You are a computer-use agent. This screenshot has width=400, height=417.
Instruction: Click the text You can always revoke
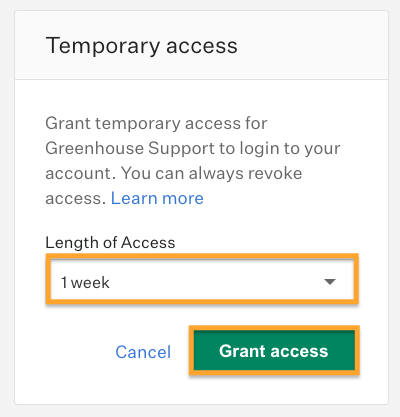click(211, 173)
